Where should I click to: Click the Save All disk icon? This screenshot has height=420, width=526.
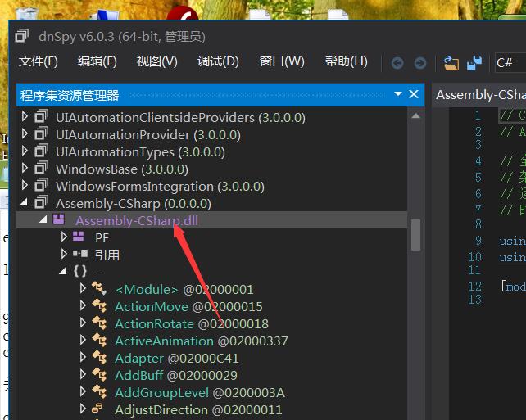click(x=474, y=63)
